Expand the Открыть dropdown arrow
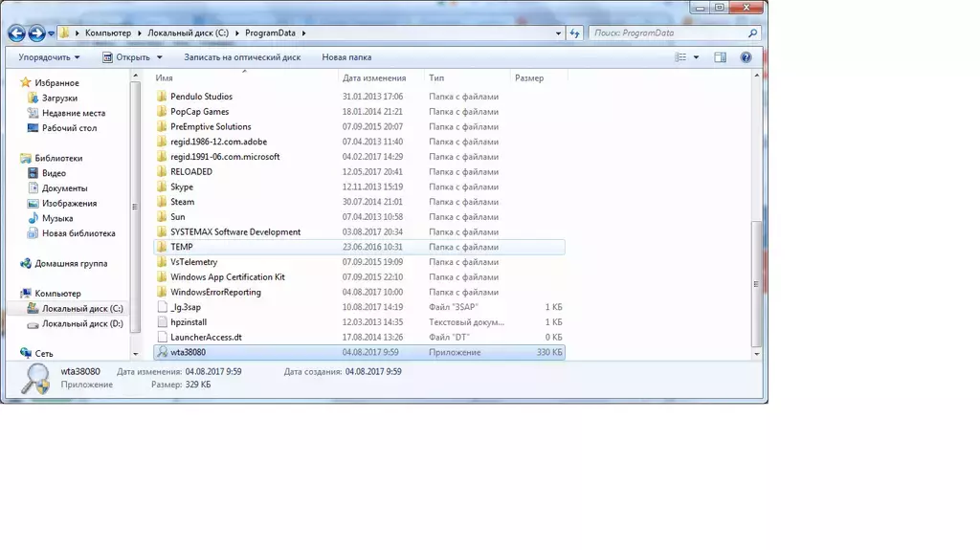Viewport: 980px width, 550px height. click(160, 57)
